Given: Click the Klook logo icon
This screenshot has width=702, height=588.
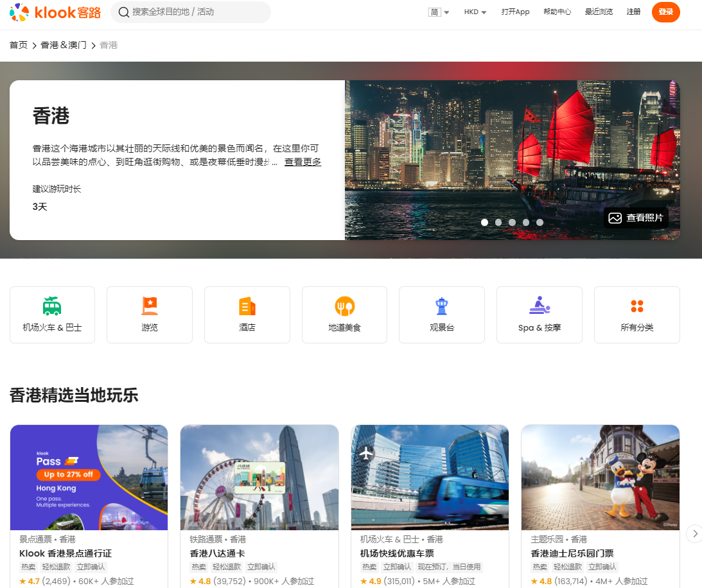Looking at the screenshot, I should (19, 12).
